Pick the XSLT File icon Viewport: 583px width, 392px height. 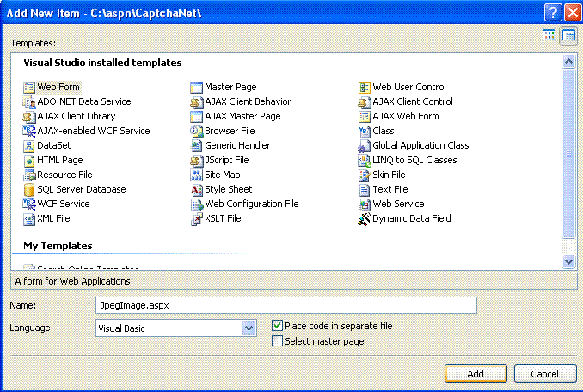pyautogui.click(x=196, y=219)
